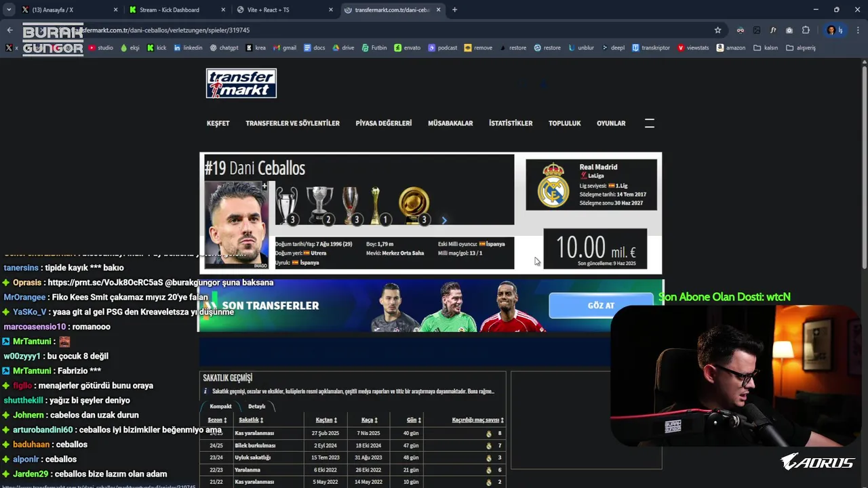Expand the alışveriş bookmarks folder

[800, 47]
